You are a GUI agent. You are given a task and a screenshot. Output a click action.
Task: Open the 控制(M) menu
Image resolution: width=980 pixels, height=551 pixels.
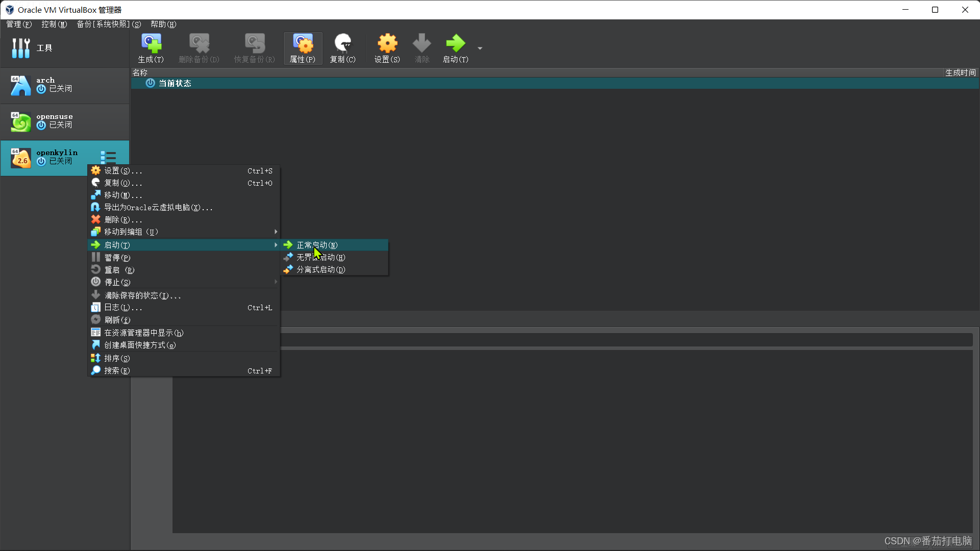pos(54,24)
